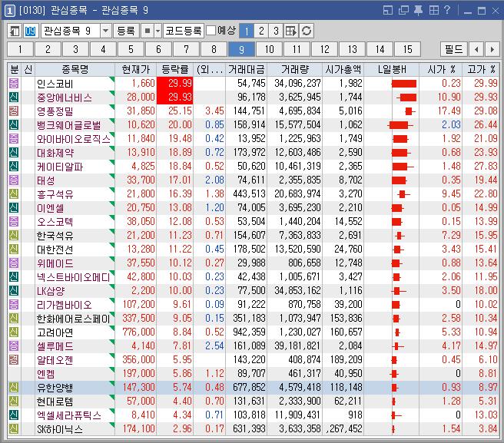Select view mode 2 in the toolbar
The image size is (504, 443).
pos(261,31)
